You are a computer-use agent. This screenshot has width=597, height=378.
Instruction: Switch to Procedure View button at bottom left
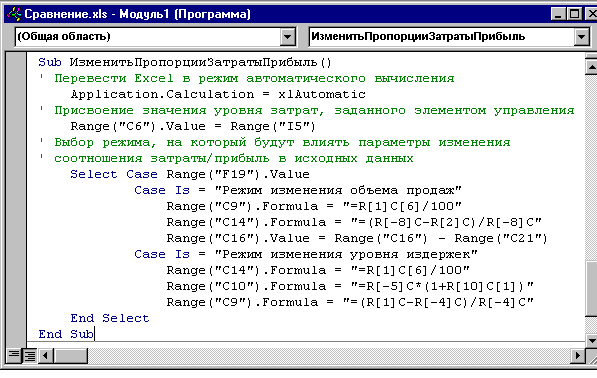(14, 356)
